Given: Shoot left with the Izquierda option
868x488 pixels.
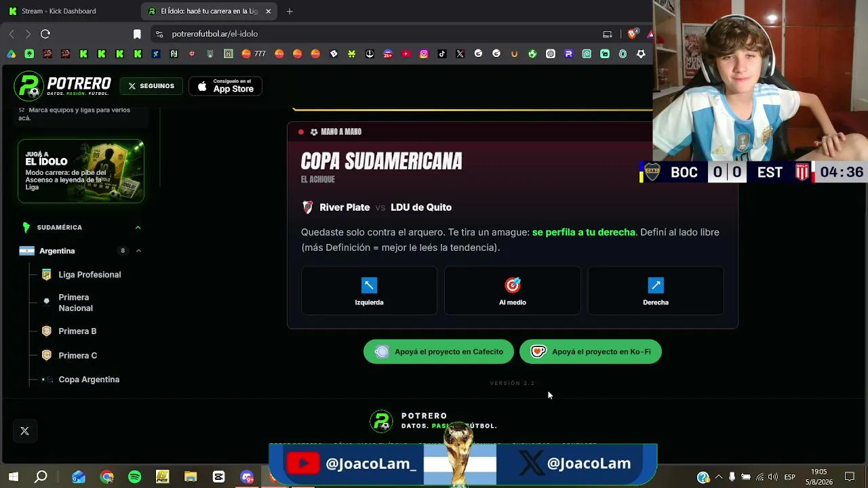Looking at the screenshot, I should point(369,291).
